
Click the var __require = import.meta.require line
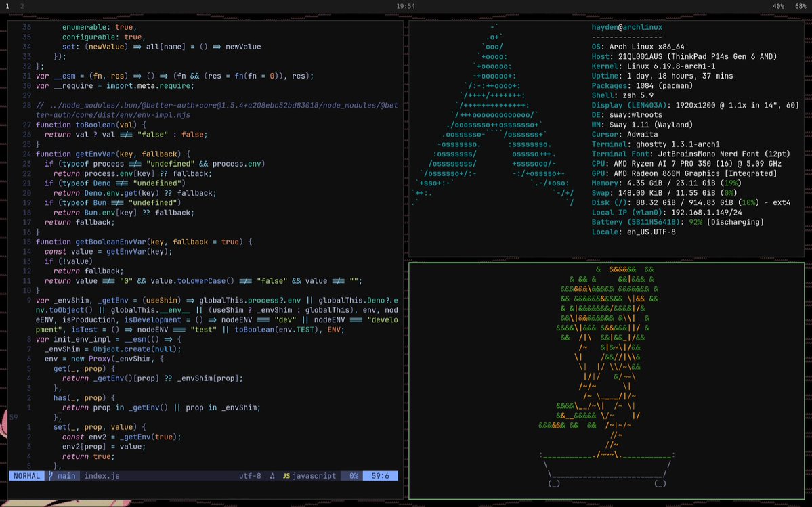click(115, 86)
